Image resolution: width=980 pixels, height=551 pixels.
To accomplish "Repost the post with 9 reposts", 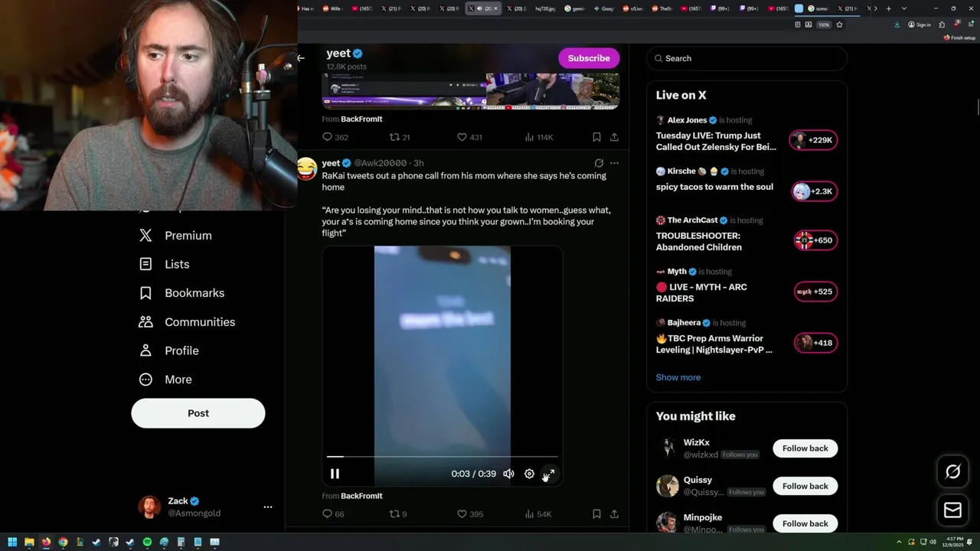I will (398, 514).
